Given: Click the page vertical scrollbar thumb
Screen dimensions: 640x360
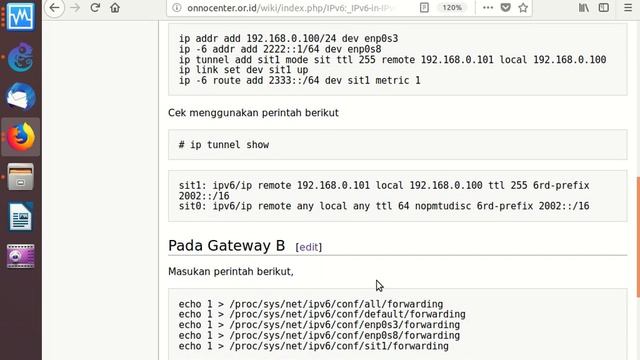Looking at the screenshot, I should pyautogui.click(x=638, y=237).
